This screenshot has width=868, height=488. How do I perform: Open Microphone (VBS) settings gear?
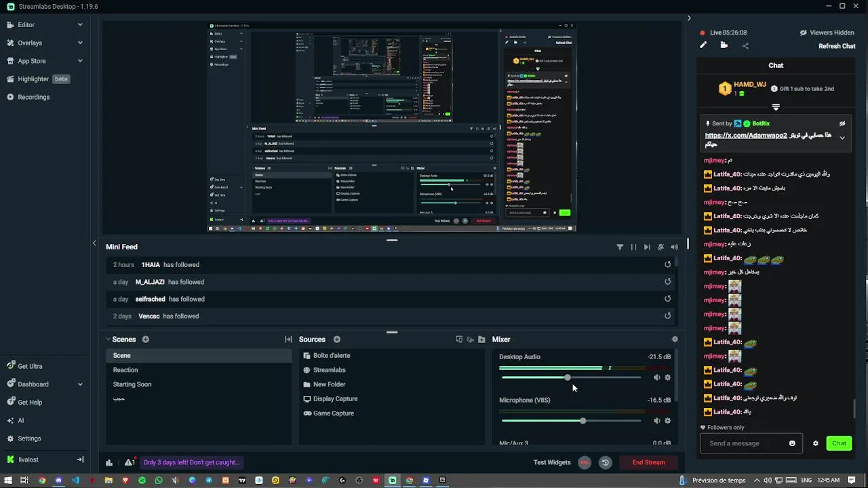(x=668, y=421)
